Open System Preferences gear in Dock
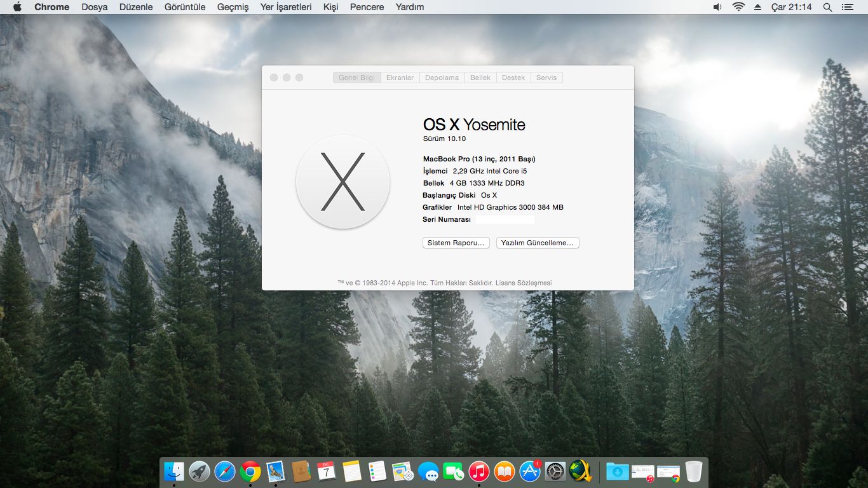The image size is (868, 488). coord(555,471)
